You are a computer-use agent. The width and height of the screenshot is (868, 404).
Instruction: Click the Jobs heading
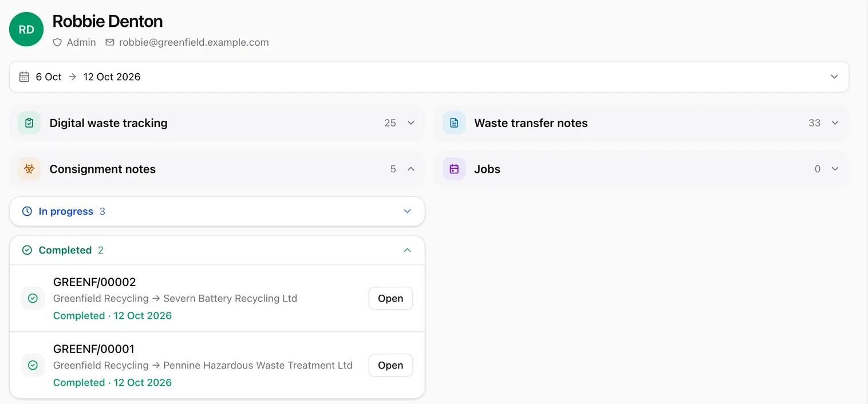click(487, 169)
